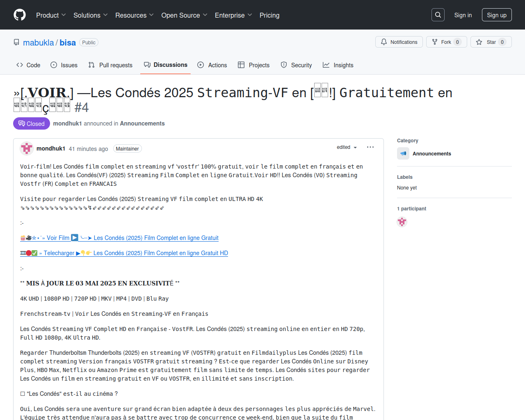Click the fork icon in Fork button
Viewport: 525px width, 420px height.
(x=435, y=42)
